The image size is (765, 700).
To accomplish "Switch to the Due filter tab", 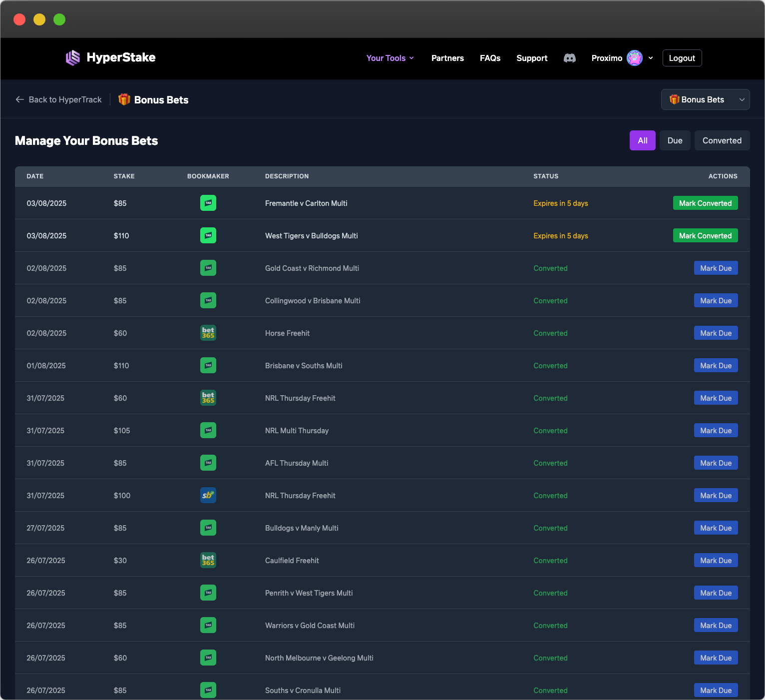I will pos(675,140).
